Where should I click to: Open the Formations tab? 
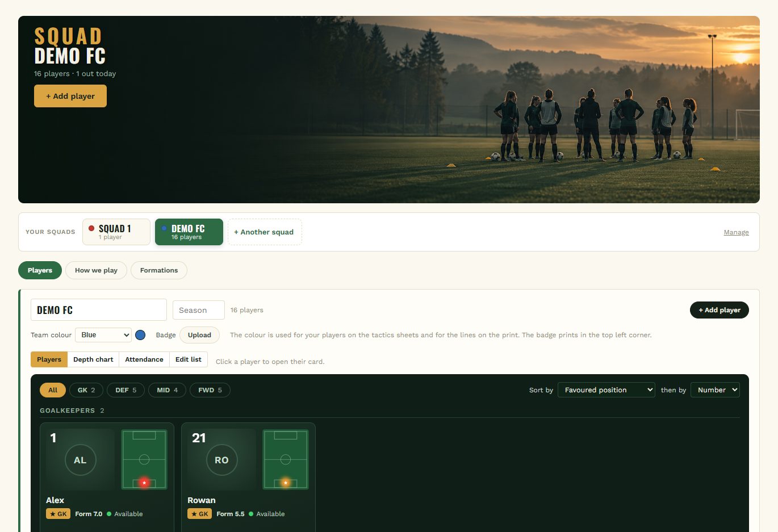tap(159, 270)
